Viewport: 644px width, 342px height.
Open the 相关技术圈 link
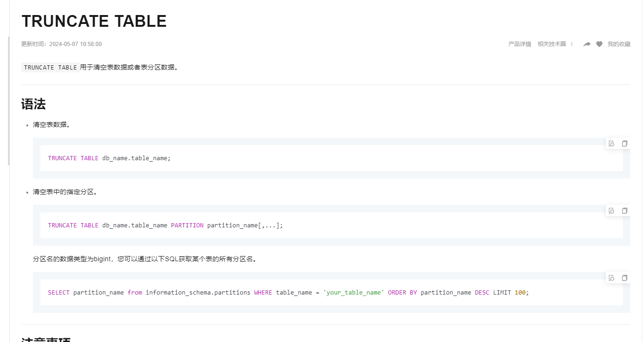[x=552, y=44]
